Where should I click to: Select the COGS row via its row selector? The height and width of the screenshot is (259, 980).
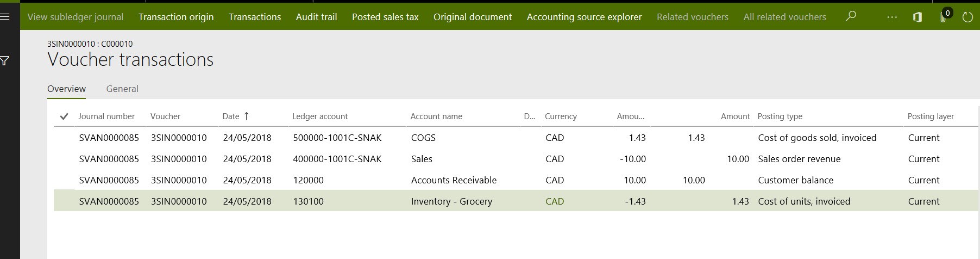64,138
